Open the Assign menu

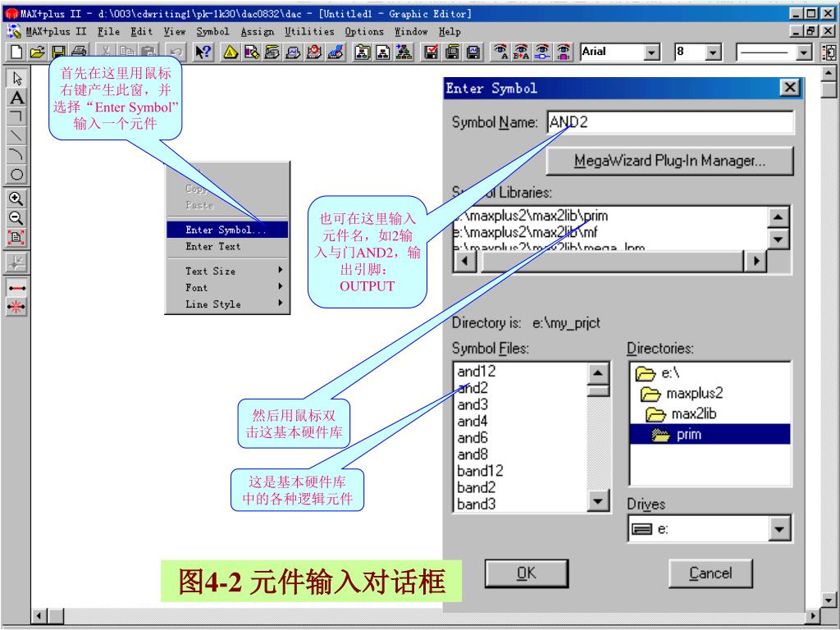[x=257, y=32]
